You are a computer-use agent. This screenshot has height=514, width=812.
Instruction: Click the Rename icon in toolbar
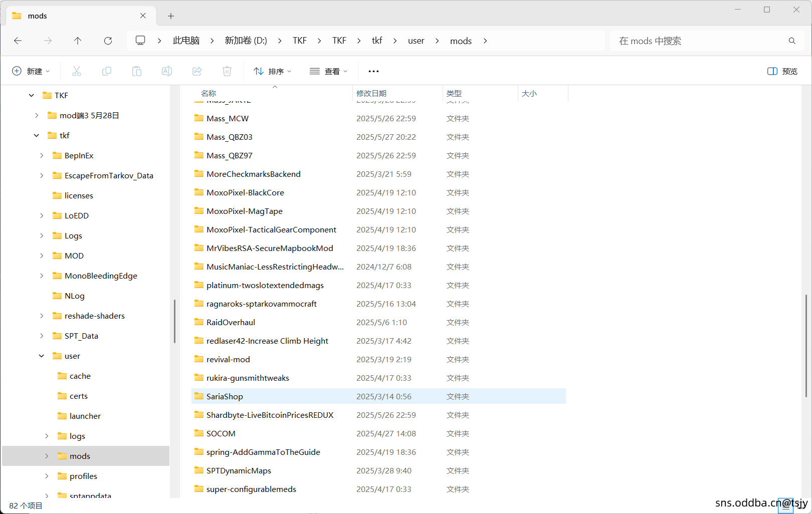167,71
